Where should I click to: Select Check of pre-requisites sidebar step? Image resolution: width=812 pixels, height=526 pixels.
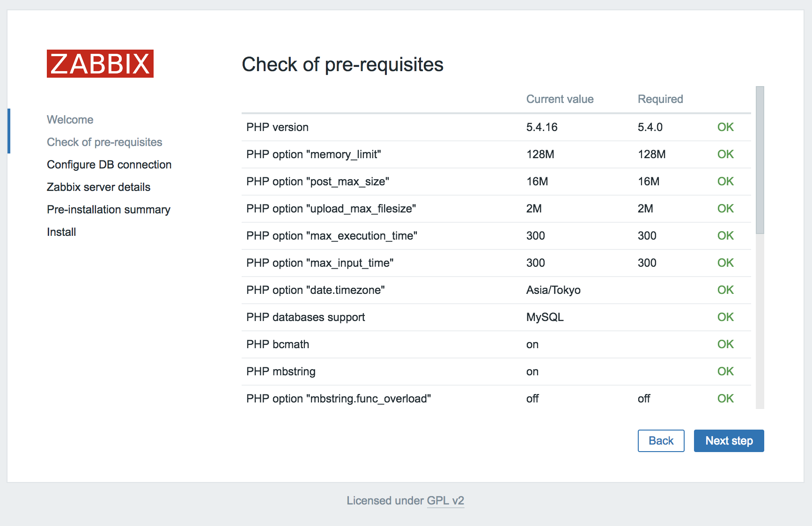click(x=104, y=142)
